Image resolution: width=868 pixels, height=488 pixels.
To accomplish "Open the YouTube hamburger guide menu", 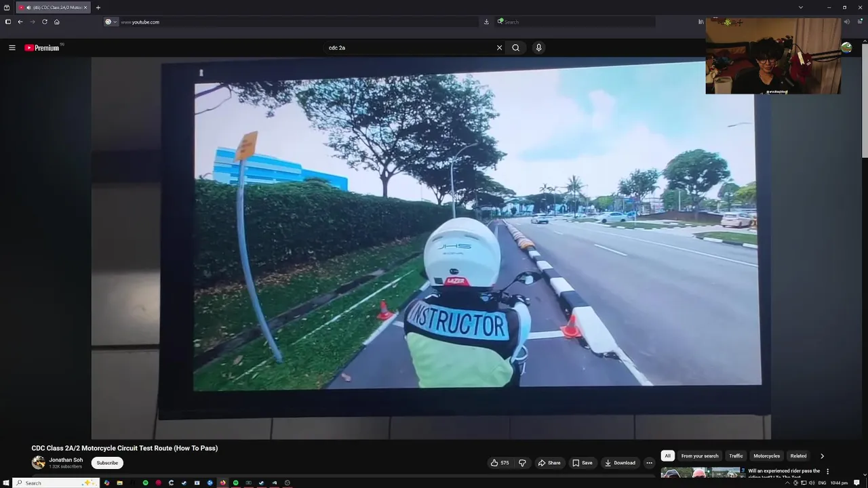I will (x=12, y=47).
